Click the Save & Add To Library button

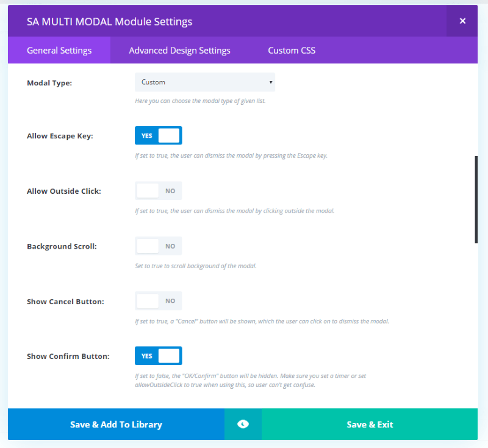(116, 424)
